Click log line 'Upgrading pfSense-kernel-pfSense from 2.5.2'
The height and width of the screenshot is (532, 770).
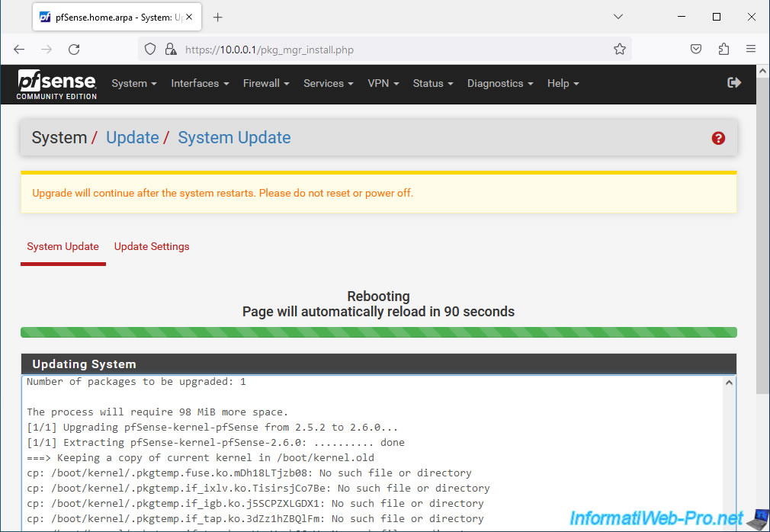click(212, 427)
